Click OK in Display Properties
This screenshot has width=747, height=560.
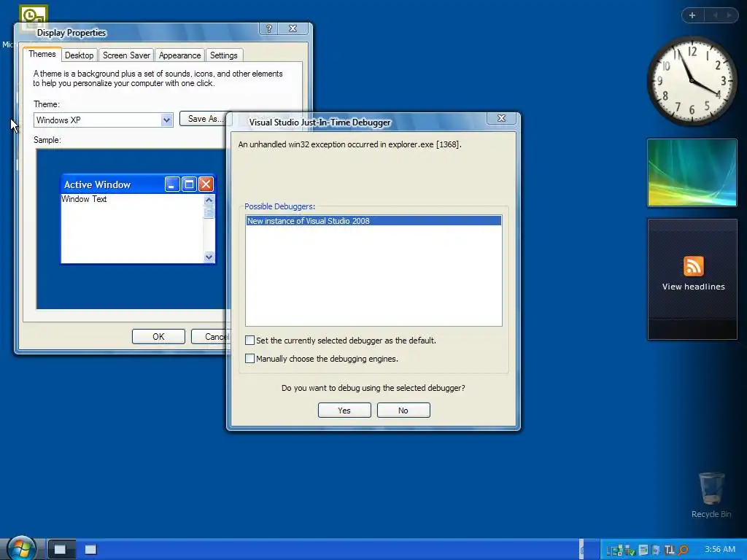(x=158, y=337)
